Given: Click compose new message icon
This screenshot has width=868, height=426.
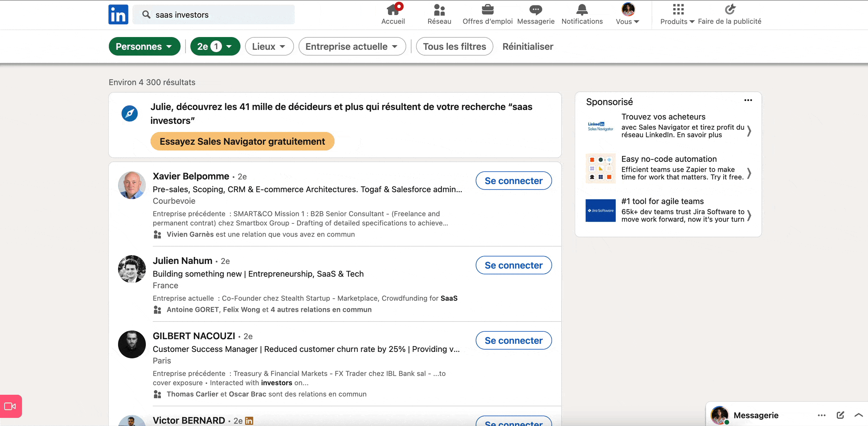Looking at the screenshot, I should coord(840,415).
